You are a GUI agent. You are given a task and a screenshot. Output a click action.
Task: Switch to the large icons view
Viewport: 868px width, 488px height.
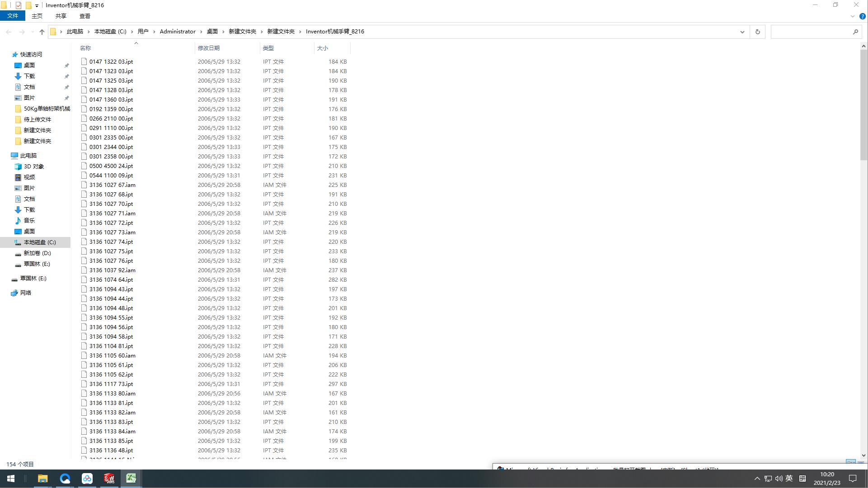860,463
